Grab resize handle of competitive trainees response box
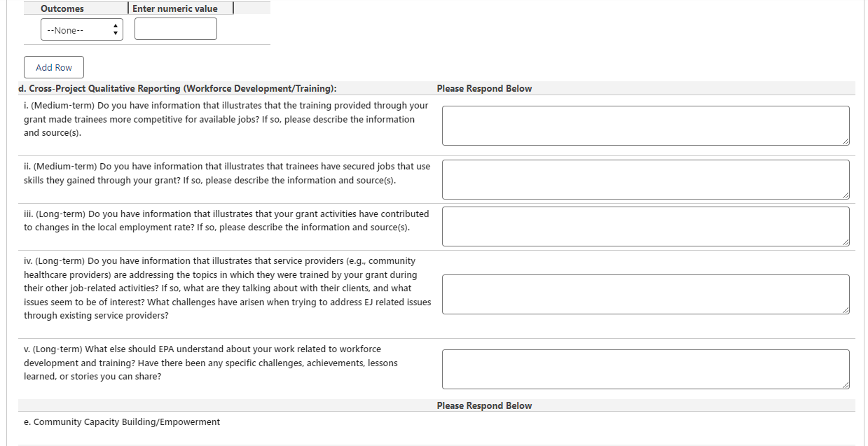Image resolution: width=868 pixels, height=446 pixels. tap(846, 141)
